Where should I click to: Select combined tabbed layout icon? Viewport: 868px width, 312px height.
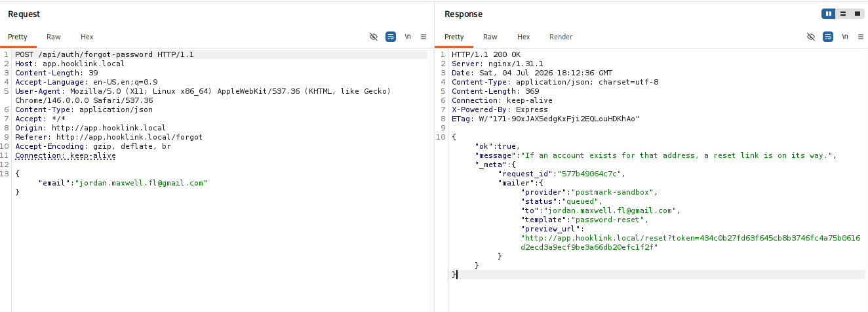(857, 14)
